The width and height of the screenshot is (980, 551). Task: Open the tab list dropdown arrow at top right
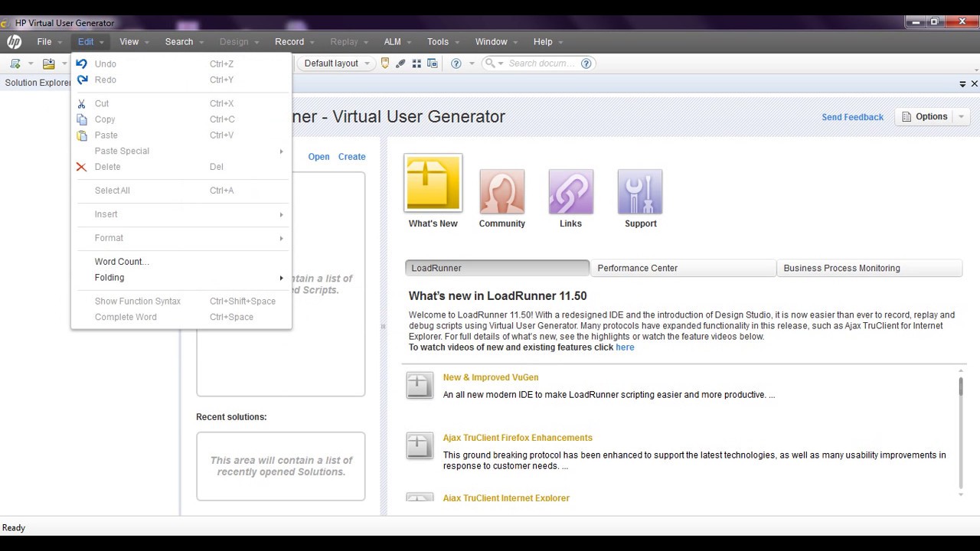[962, 83]
